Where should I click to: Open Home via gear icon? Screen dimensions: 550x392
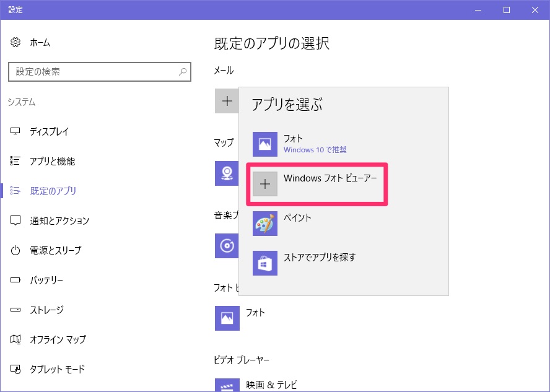tap(15, 43)
